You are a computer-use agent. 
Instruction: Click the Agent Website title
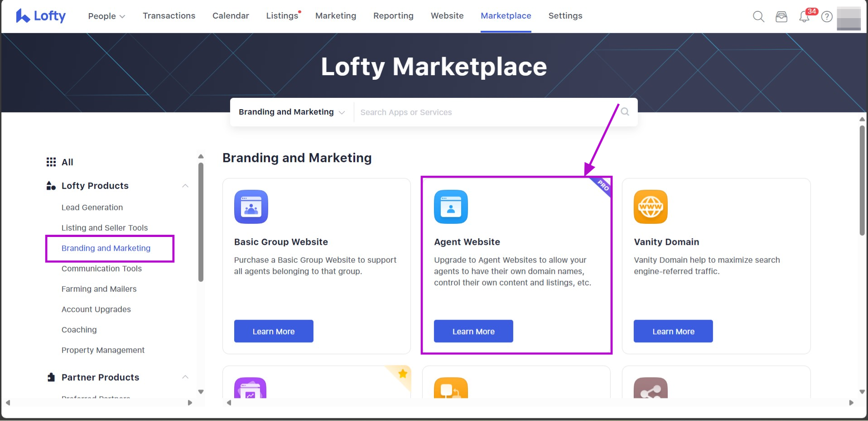[467, 242]
